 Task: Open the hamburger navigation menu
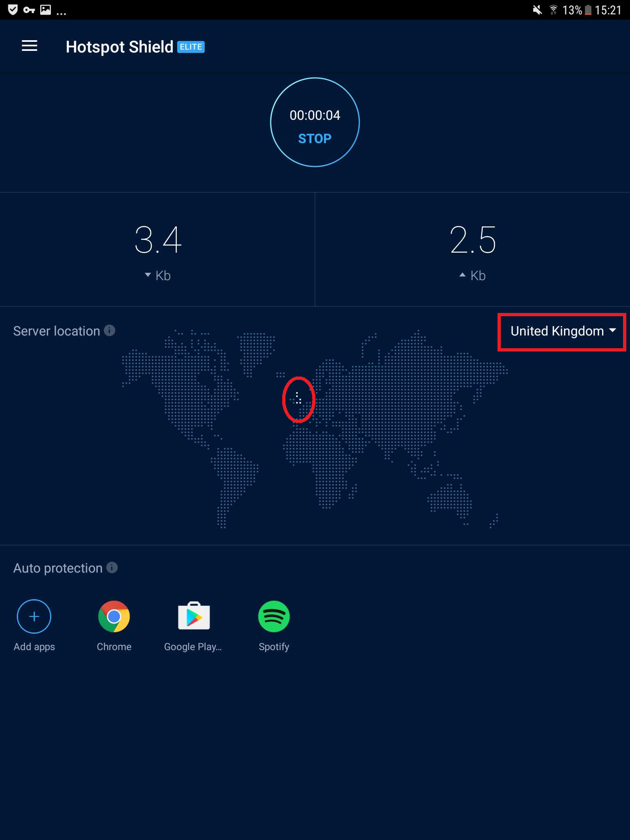point(30,46)
